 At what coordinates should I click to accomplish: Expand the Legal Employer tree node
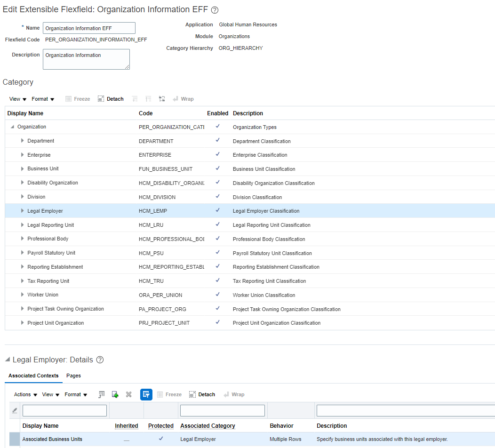point(22,211)
